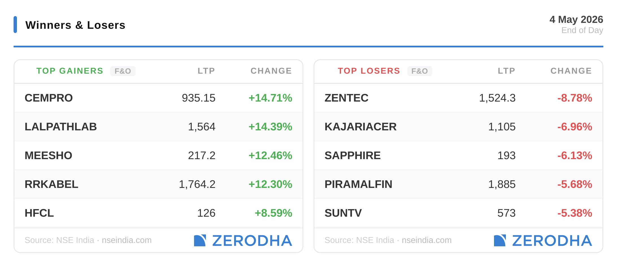Select the PIRAMALFIN stock entry

[458, 184]
